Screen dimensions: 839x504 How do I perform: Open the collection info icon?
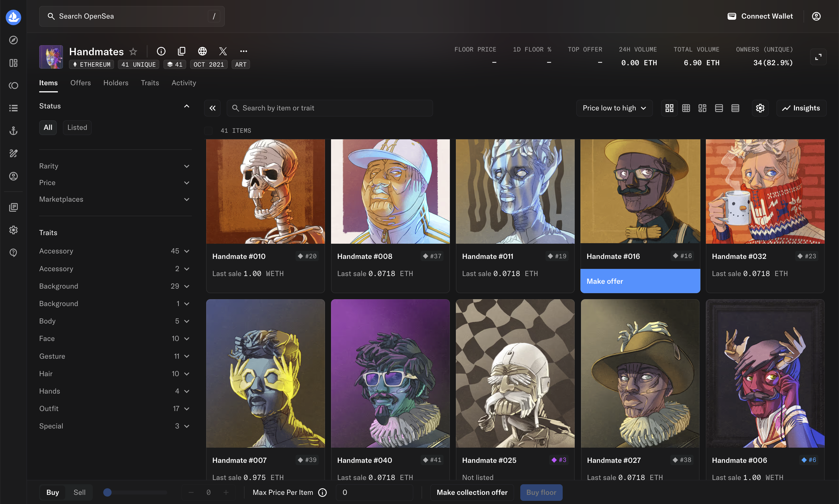161,51
